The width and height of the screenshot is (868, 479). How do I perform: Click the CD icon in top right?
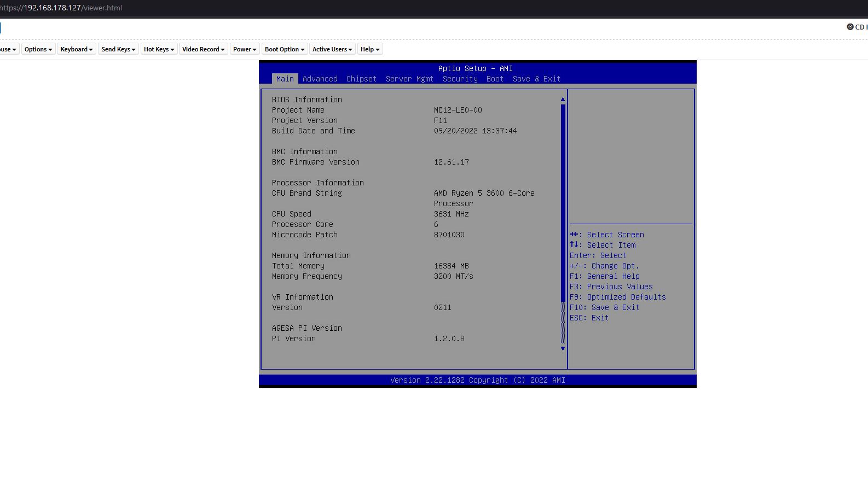(850, 27)
